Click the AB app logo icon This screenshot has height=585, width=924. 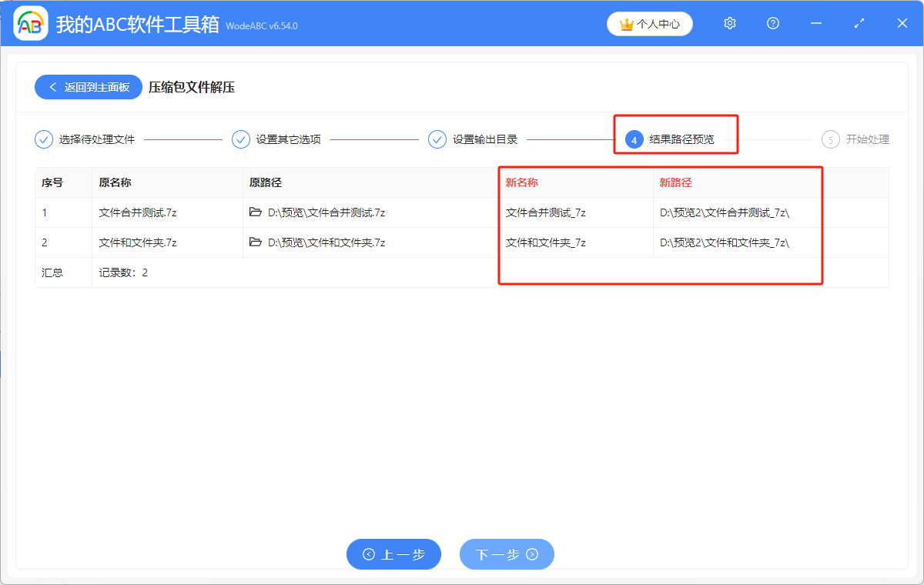(31, 23)
